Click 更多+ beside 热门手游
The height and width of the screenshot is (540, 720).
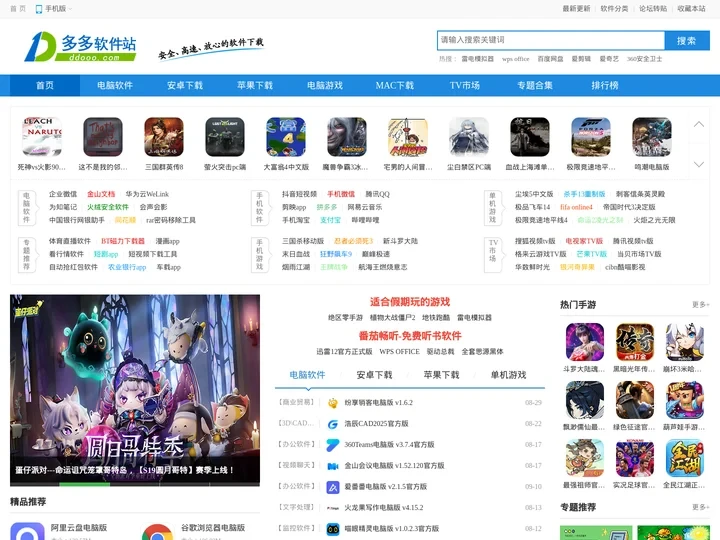[701, 304]
